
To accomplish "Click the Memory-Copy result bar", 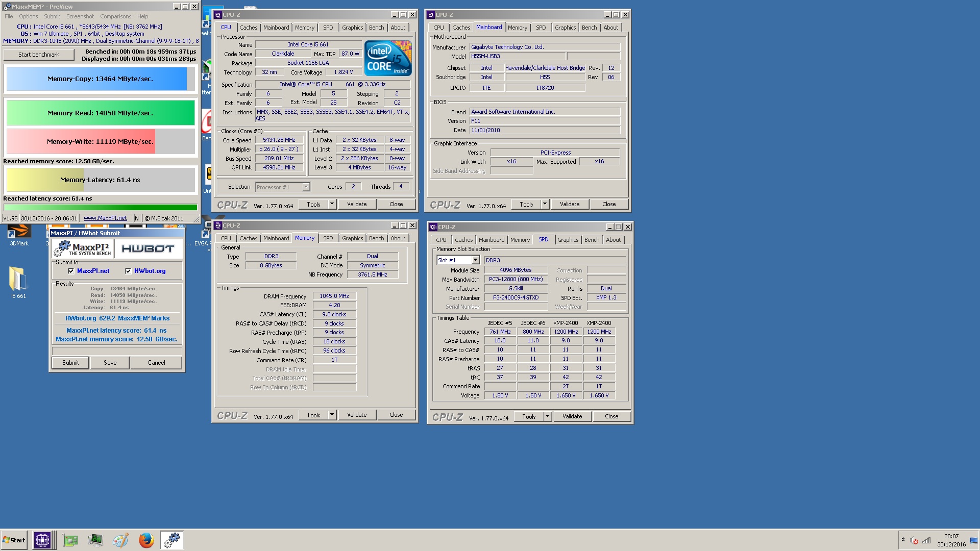I will 100,79.
